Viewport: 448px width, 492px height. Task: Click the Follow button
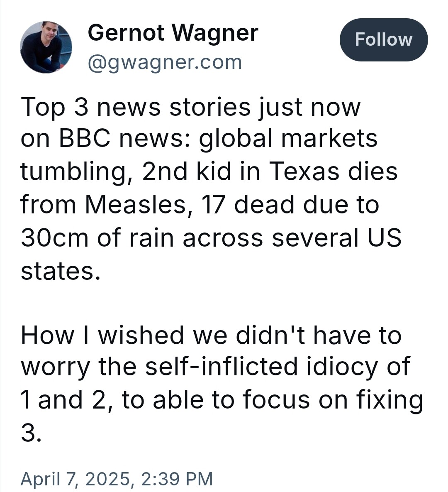point(384,40)
